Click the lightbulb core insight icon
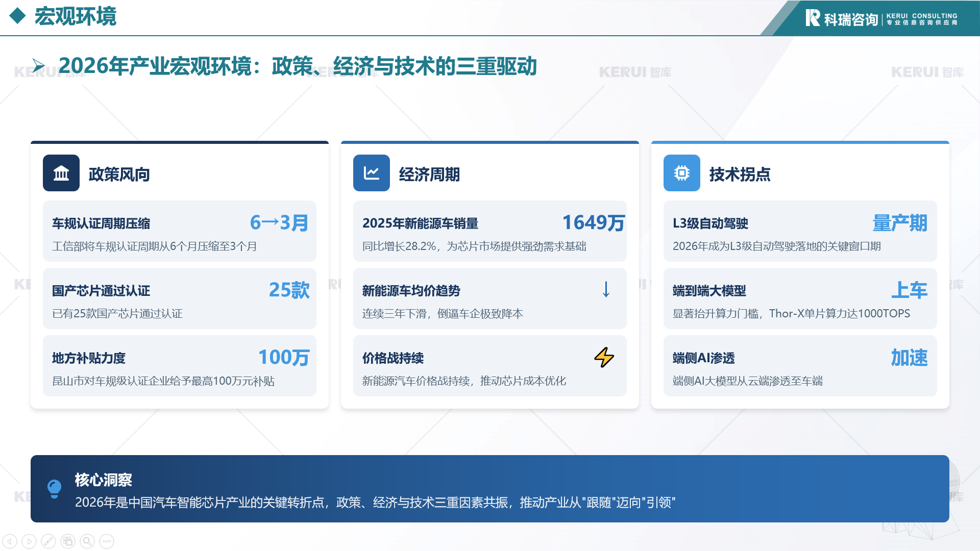980x551 pixels. click(x=54, y=489)
